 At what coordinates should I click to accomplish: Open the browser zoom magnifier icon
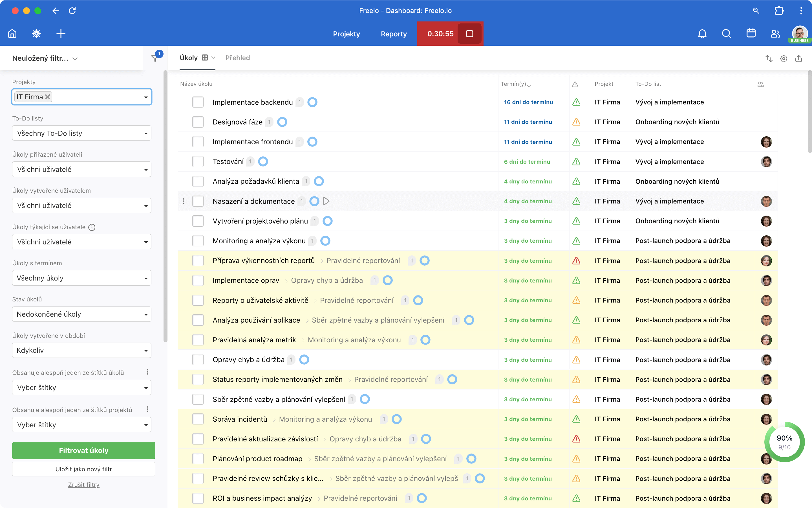point(756,11)
